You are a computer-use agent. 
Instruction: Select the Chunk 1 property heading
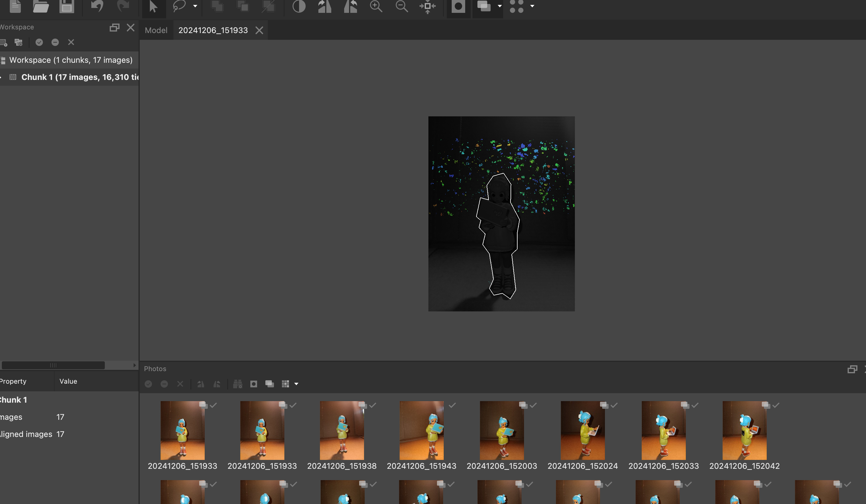tap(70, 400)
